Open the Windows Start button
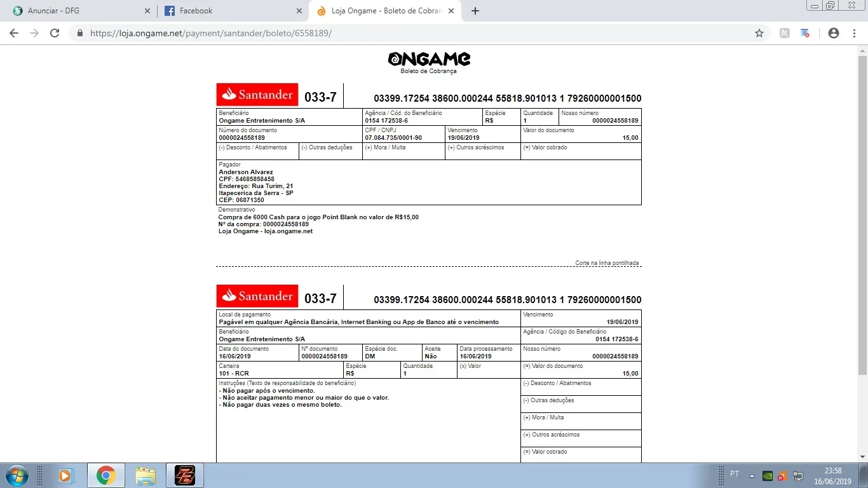 [17, 475]
